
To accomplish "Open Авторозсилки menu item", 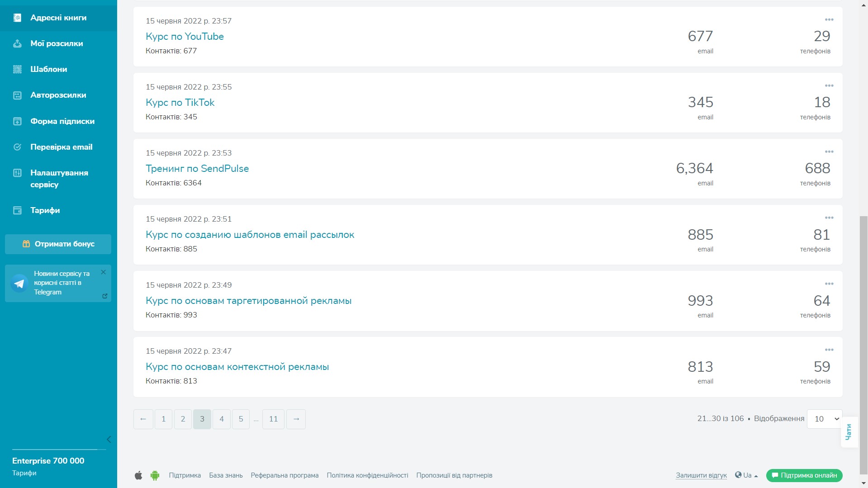I will (58, 95).
